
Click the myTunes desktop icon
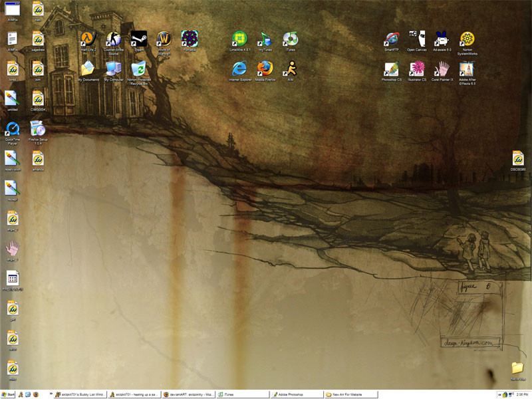tap(265, 39)
